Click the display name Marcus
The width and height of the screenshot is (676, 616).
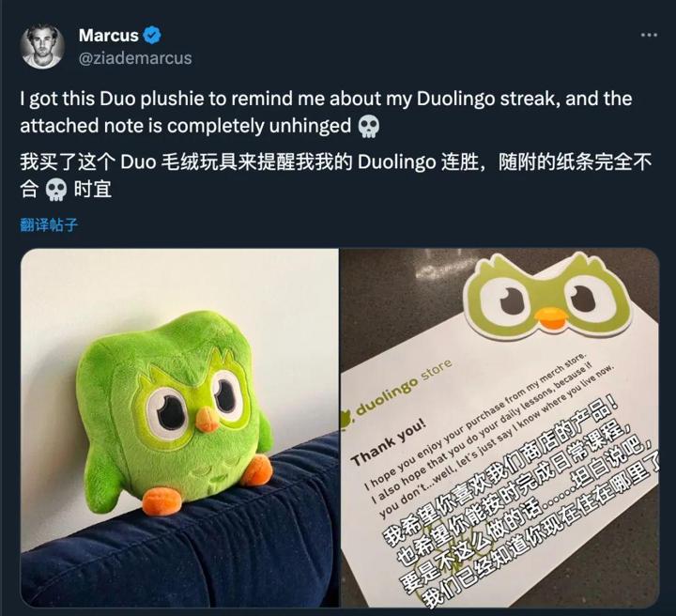tap(109, 36)
